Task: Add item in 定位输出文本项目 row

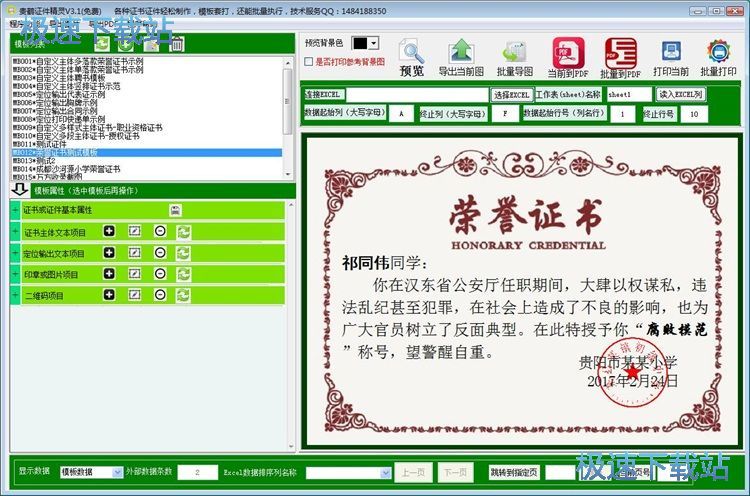Action: coord(109,253)
